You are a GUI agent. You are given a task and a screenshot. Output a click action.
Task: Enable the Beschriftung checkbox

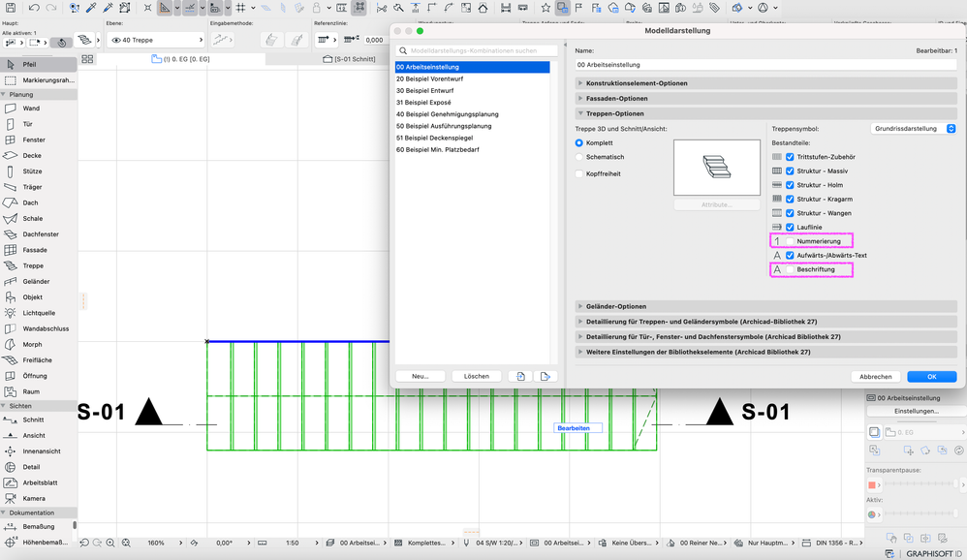[790, 269]
